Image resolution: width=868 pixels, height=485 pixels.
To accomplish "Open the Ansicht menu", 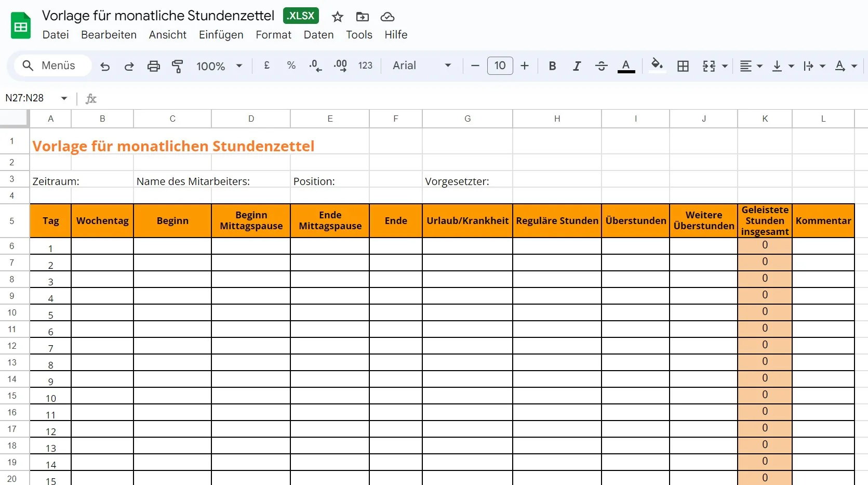I will click(x=167, y=35).
